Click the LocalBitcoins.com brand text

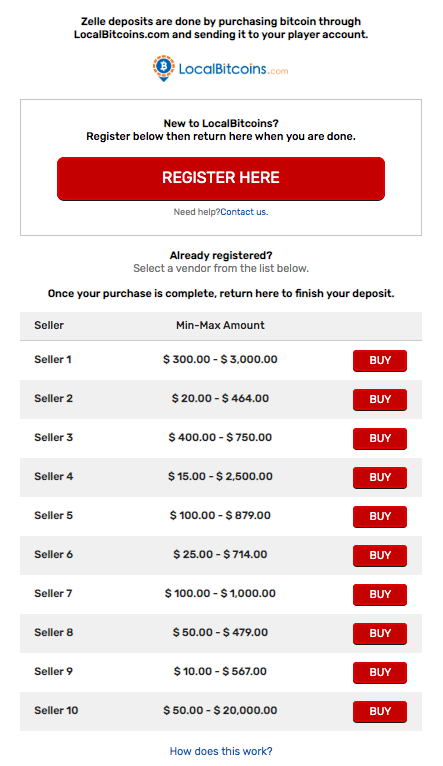pyautogui.click(x=233, y=69)
